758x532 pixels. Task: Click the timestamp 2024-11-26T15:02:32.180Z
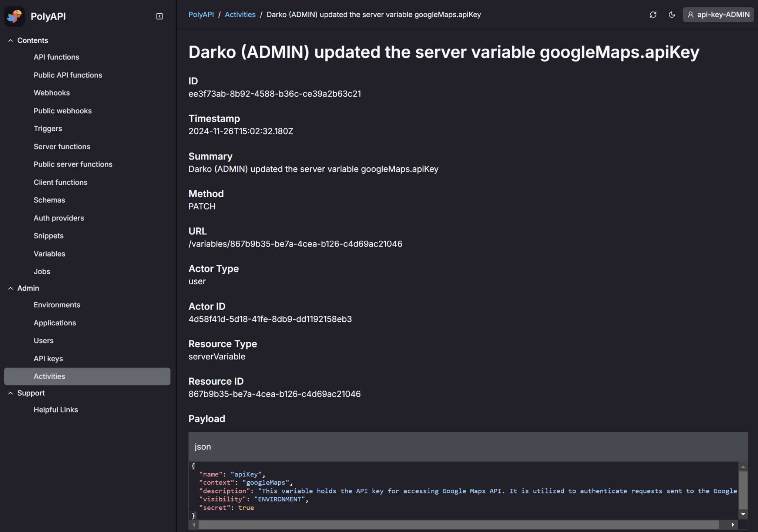(x=241, y=131)
